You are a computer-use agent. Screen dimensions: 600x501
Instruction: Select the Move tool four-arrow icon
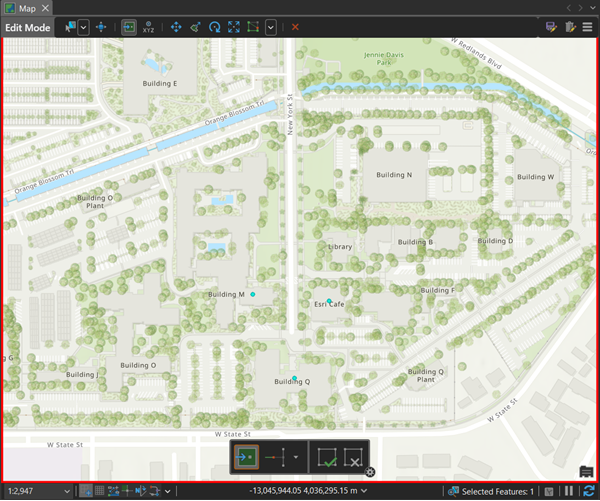tap(176, 27)
